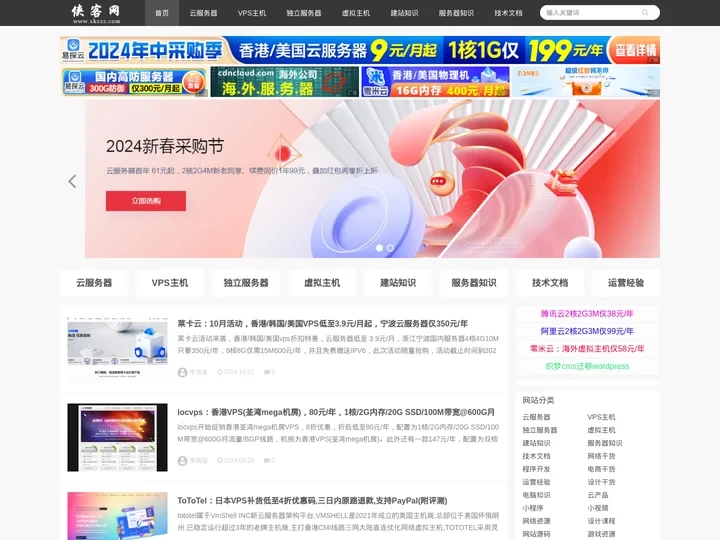Select the second carousel dot indicator
This screenshot has width=720, height=540.
click(390, 248)
